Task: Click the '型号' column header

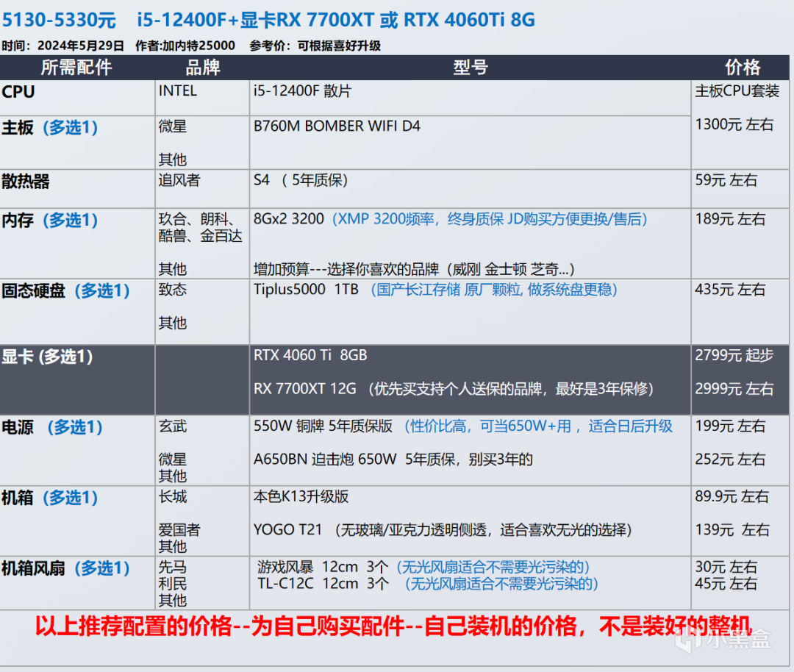Action: coord(470,68)
